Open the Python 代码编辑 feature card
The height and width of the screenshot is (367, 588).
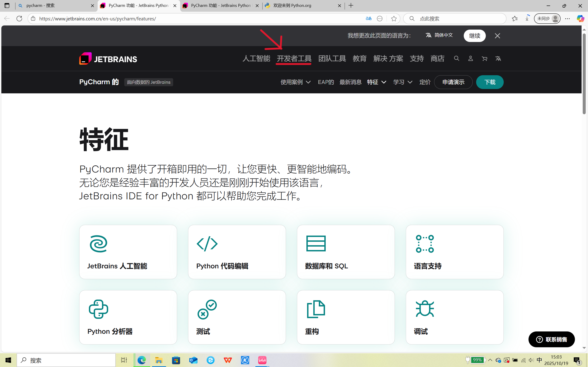(x=237, y=252)
